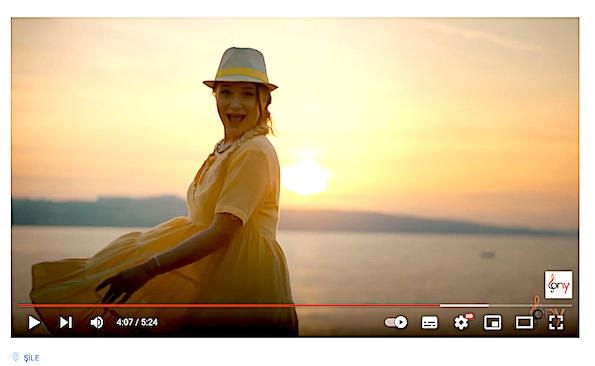
Task: Seek on the red progress bar
Action: click(294, 305)
